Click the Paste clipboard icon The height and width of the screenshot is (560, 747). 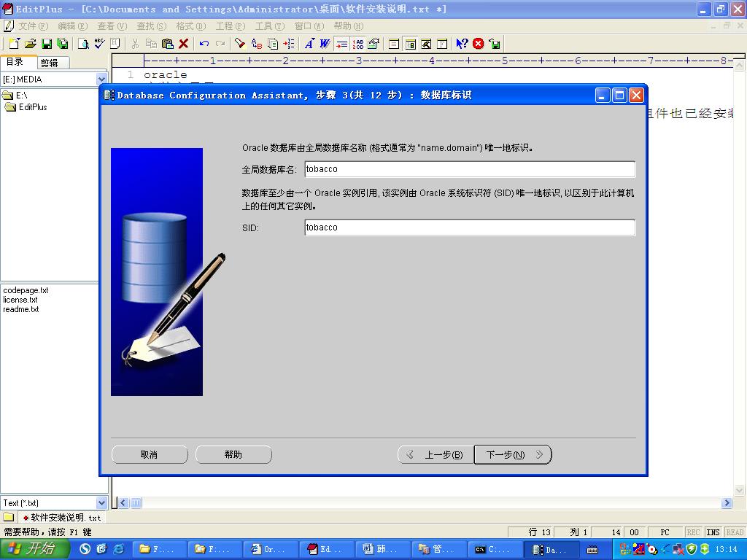click(167, 44)
